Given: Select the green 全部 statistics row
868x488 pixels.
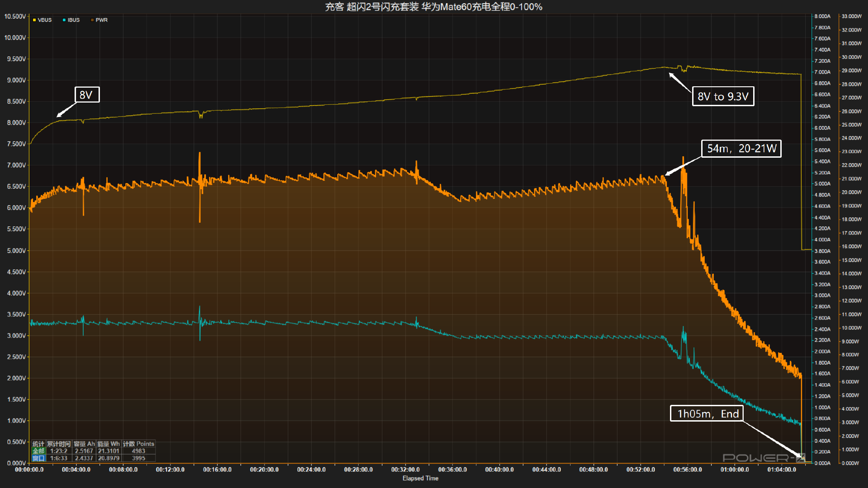Looking at the screenshot, I should 38,451.
